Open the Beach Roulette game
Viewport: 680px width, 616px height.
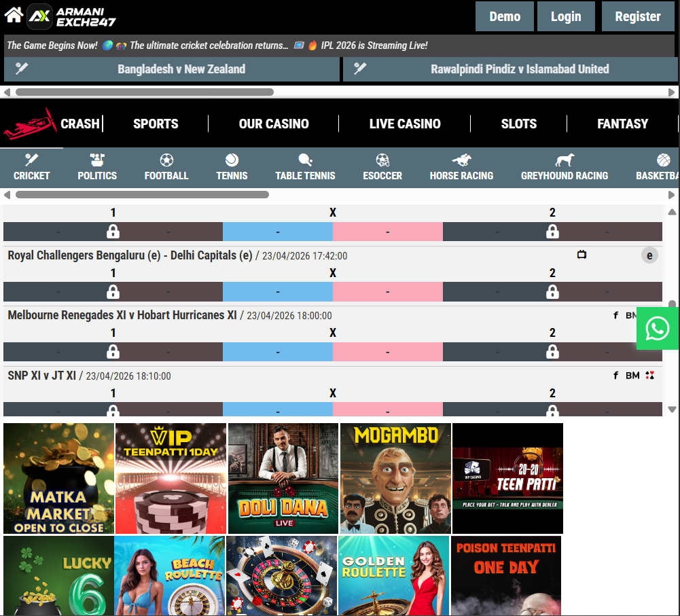click(x=170, y=575)
